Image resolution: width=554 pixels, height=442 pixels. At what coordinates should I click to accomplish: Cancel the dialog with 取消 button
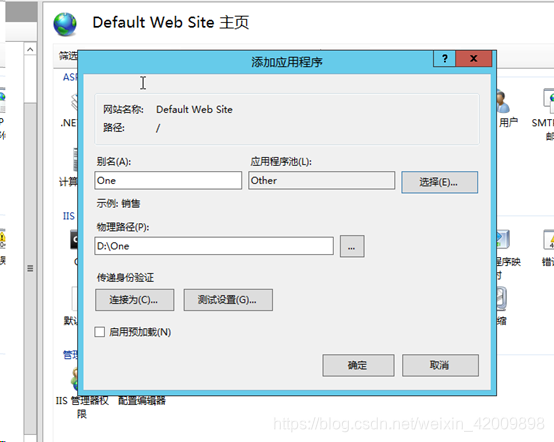coord(440,365)
